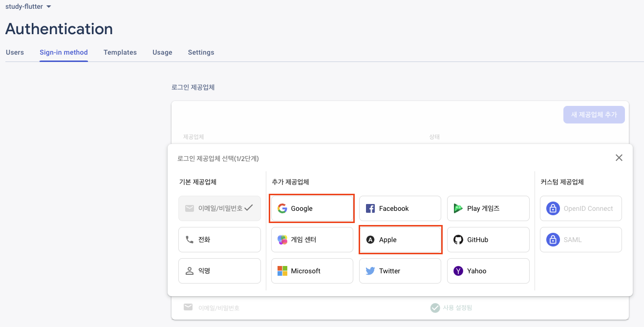Viewport: 644px width, 327px height.
Task: Click the envelope icon in 기본 제공업체
Action: pyautogui.click(x=190, y=208)
